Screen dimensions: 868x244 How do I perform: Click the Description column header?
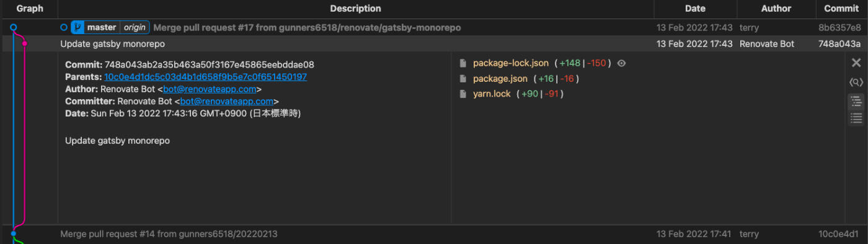(355, 9)
